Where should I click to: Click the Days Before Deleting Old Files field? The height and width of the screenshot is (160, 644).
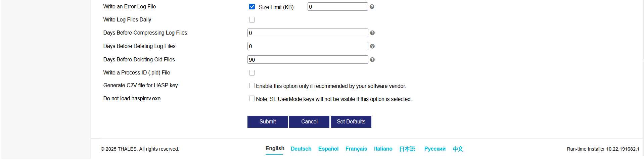click(x=308, y=60)
